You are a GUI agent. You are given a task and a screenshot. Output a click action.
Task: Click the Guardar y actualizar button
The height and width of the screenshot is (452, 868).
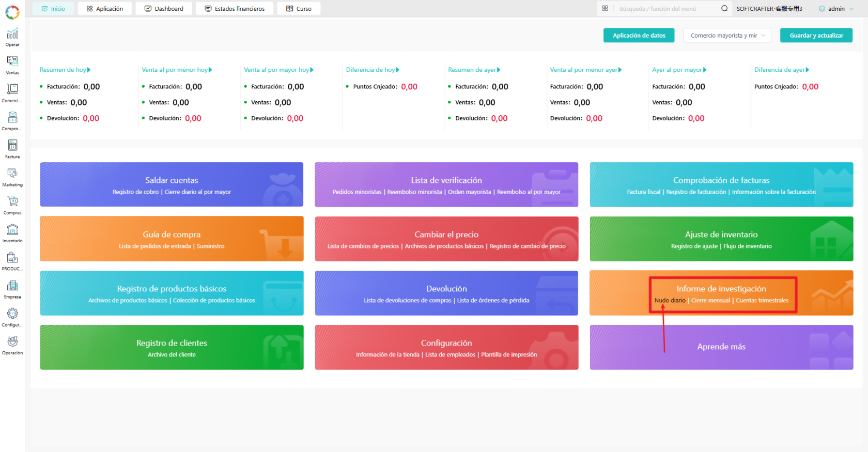[x=816, y=35]
